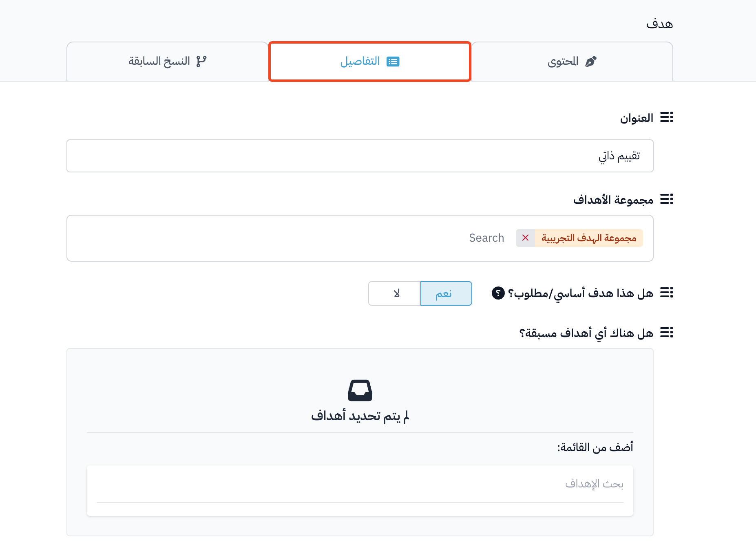Screen dimensions: 756x551
Task: Select لا for required goal
Action: point(394,293)
